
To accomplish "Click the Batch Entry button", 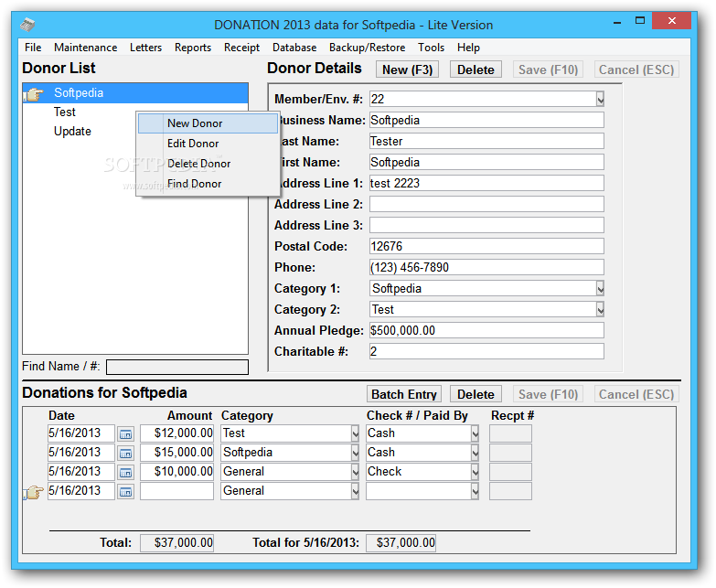I will click(404, 394).
